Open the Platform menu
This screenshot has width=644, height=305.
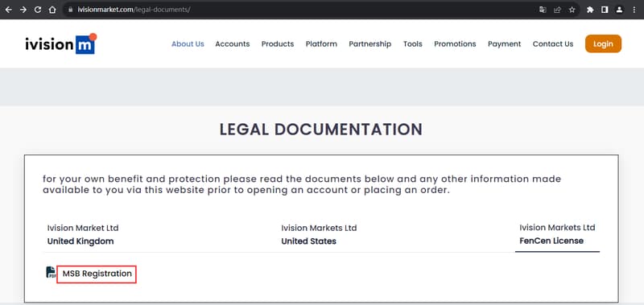(321, 44)
